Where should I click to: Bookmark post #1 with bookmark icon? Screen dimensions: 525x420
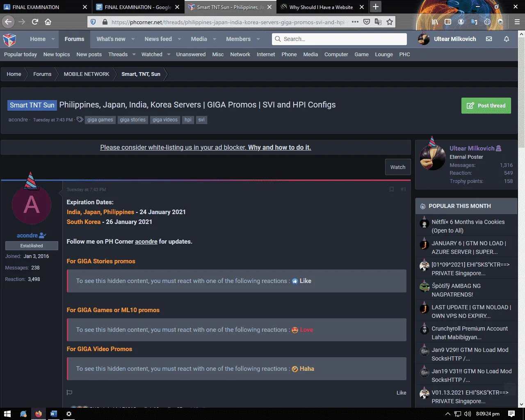coord(391,189)
